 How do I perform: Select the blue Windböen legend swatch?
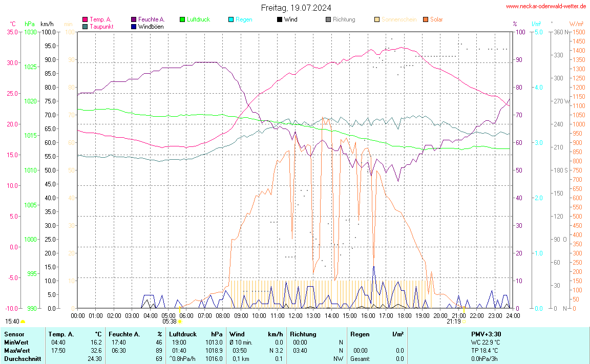click(x=134, y=26)
